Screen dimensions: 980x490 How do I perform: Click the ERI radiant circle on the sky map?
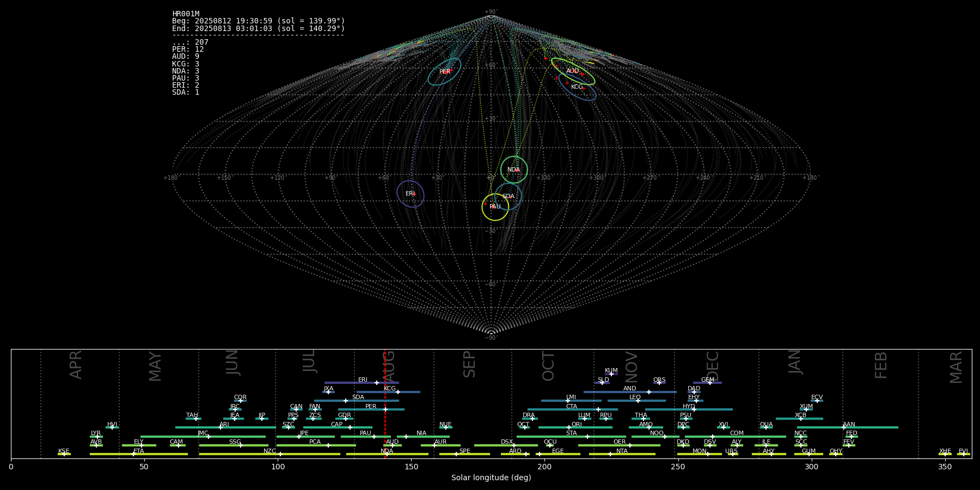point(411,194)
